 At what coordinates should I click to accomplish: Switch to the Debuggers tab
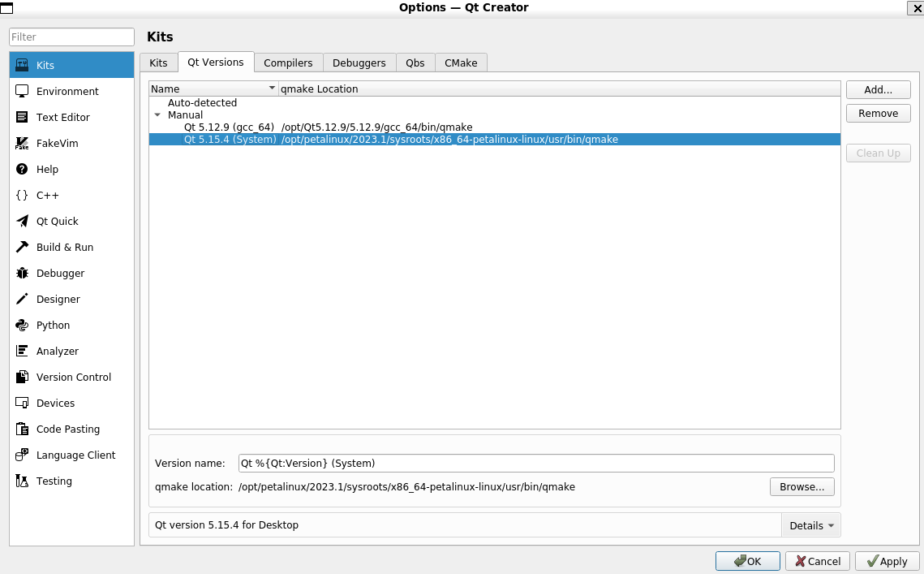coord(359,63)
